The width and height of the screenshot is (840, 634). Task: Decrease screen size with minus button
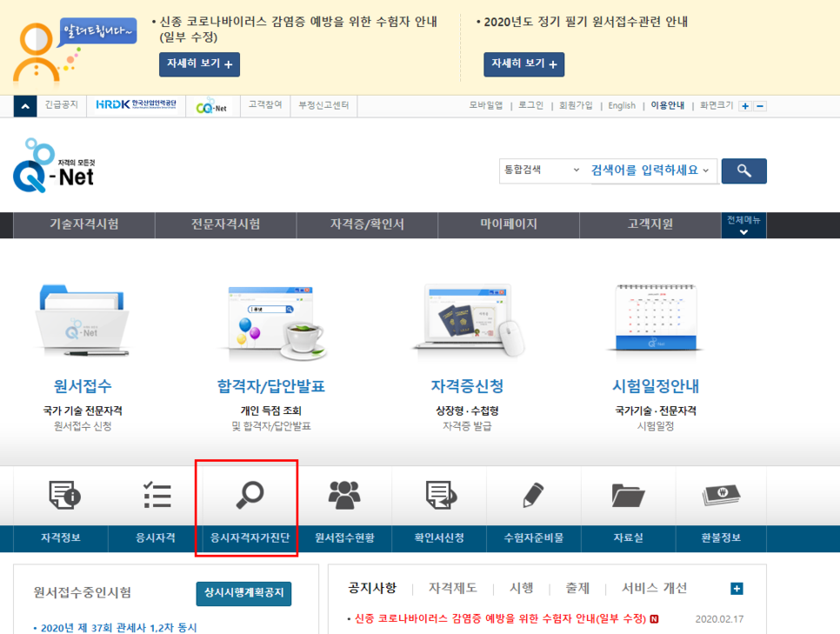pyautogui.click(x=760, y=106)
